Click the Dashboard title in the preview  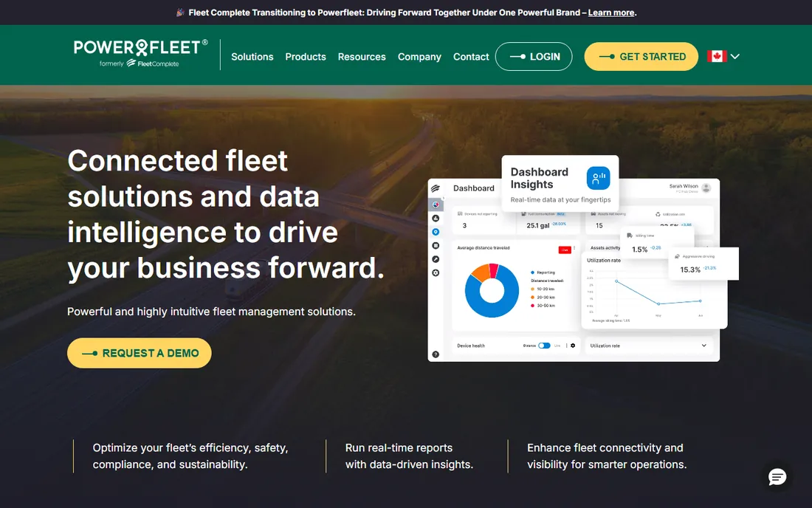tap(473, 188)
